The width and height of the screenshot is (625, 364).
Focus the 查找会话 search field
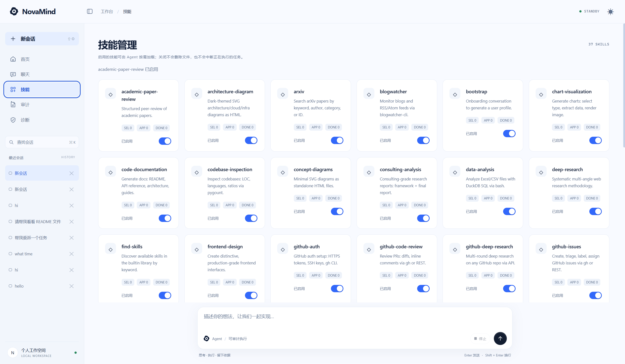42,142
